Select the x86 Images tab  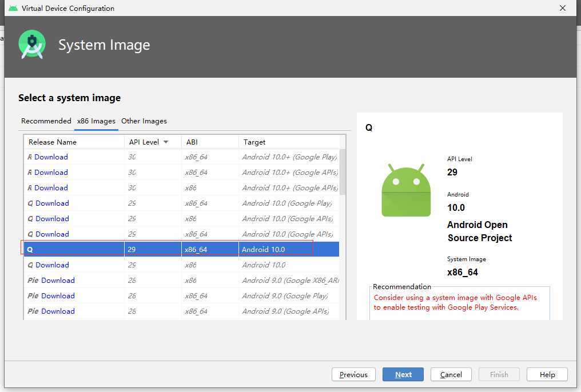[x=96, y=121]
